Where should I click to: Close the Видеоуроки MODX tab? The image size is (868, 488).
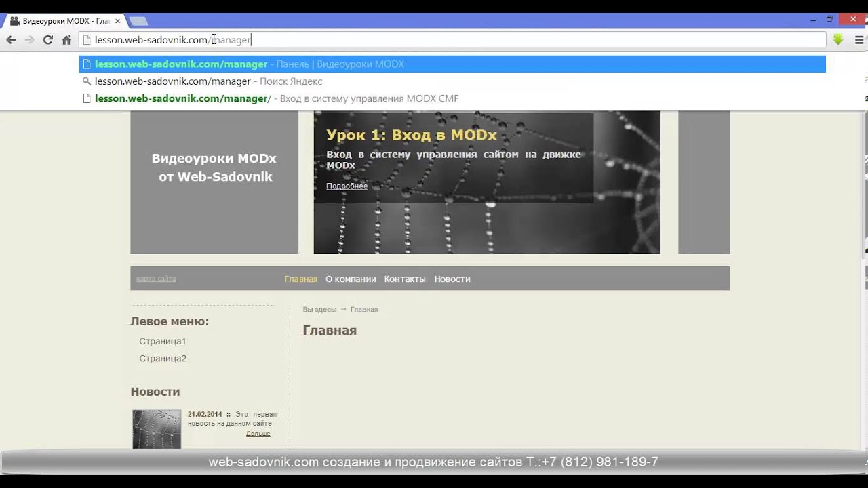pyautogui.click(x=117, y=21)
